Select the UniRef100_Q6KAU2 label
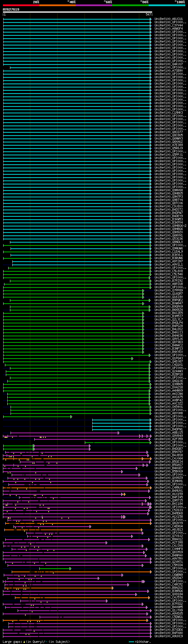 click(x=169, y=142)
